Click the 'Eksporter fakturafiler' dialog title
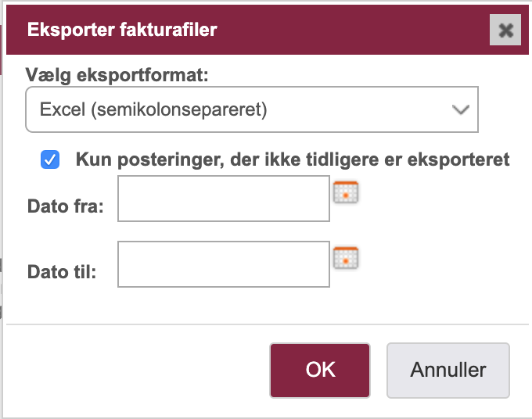The height and width of the screenshot is (419, 532). (122, 30)
